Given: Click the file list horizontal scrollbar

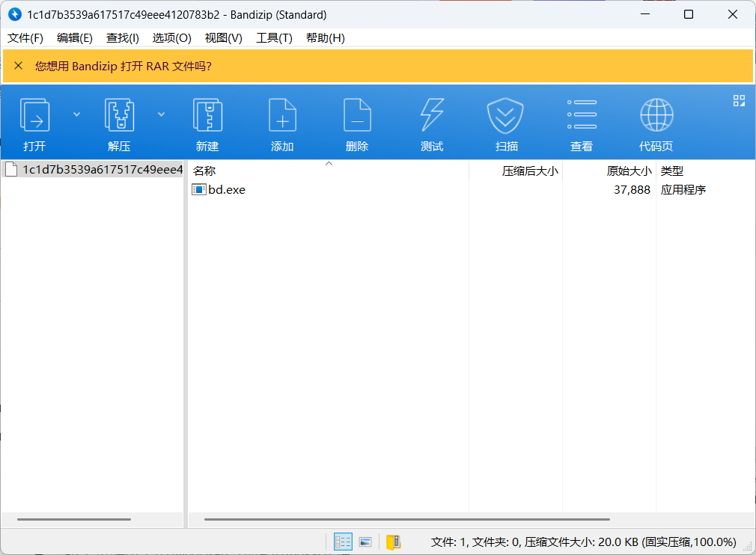Looking at the screenshot, I should 407,519.
